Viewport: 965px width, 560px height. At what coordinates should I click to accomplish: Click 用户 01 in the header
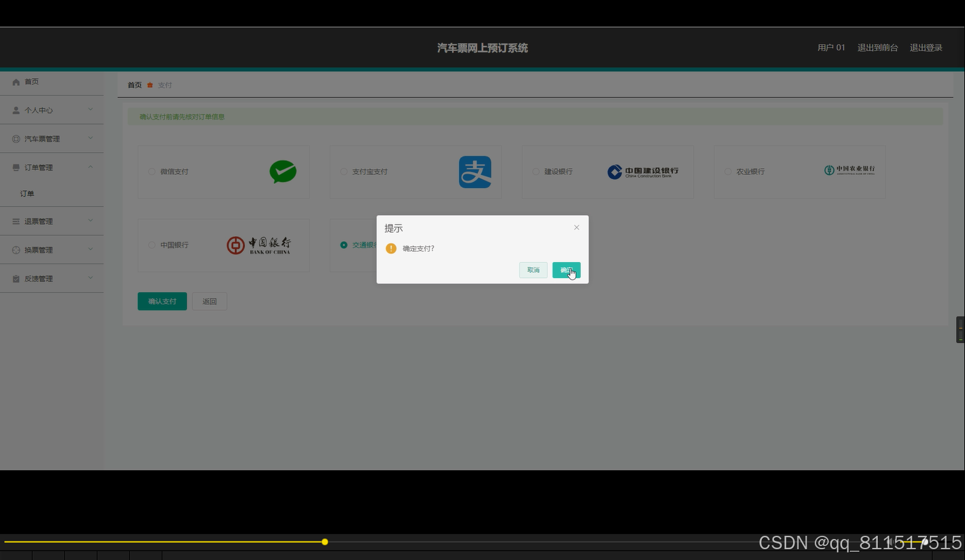coord(831,48)
